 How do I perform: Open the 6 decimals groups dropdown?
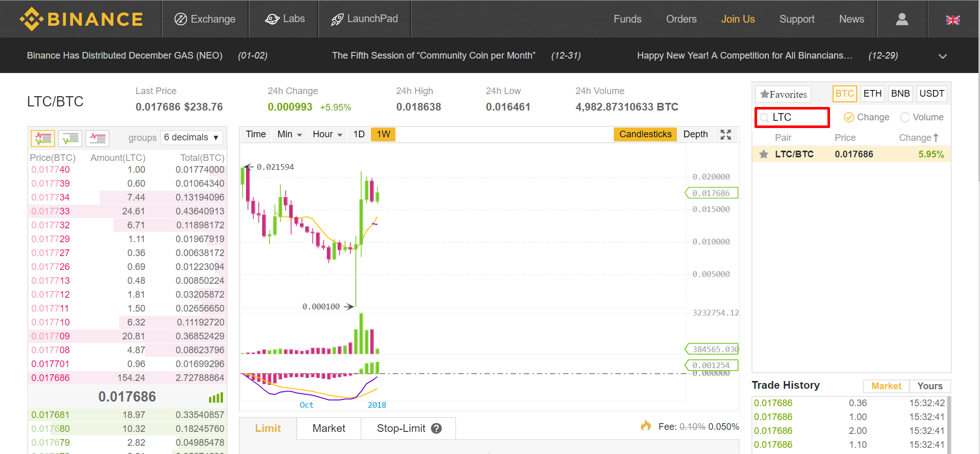point(192,137)
